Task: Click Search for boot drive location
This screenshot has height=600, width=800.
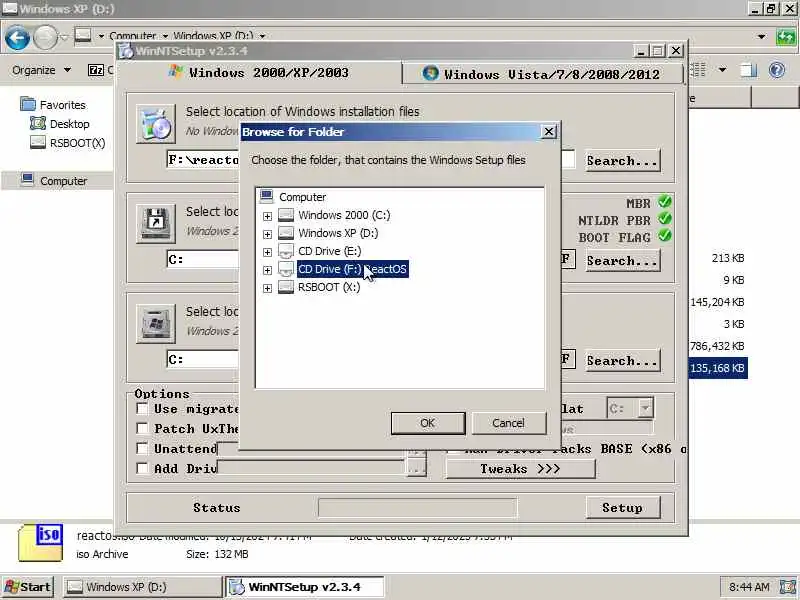Action: click(x=622, y=261)
